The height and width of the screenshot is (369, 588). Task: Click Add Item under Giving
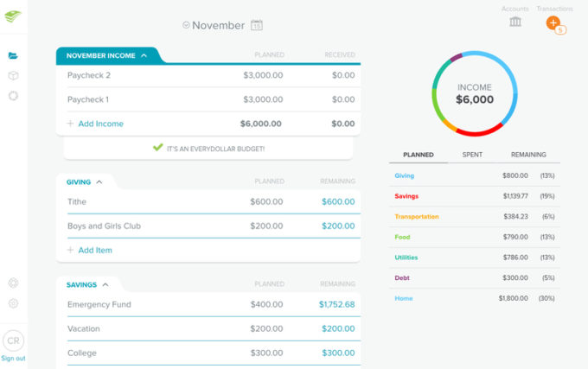(x=94, y=250)
